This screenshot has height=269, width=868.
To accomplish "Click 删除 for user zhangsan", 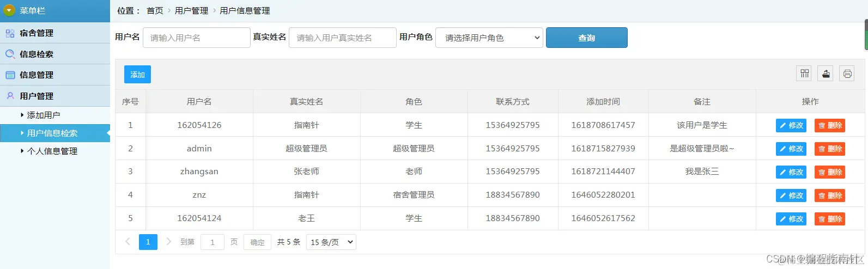I will 830,172.
